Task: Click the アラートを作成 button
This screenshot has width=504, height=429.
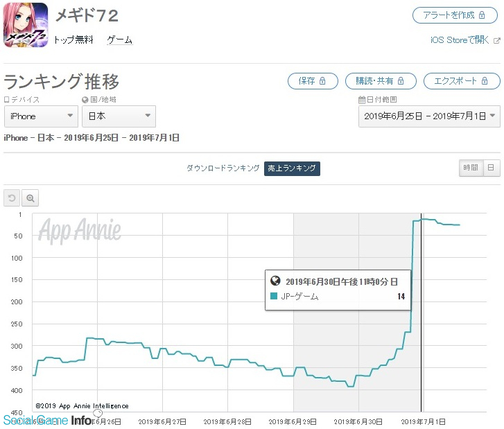Action: pos(455,15)
